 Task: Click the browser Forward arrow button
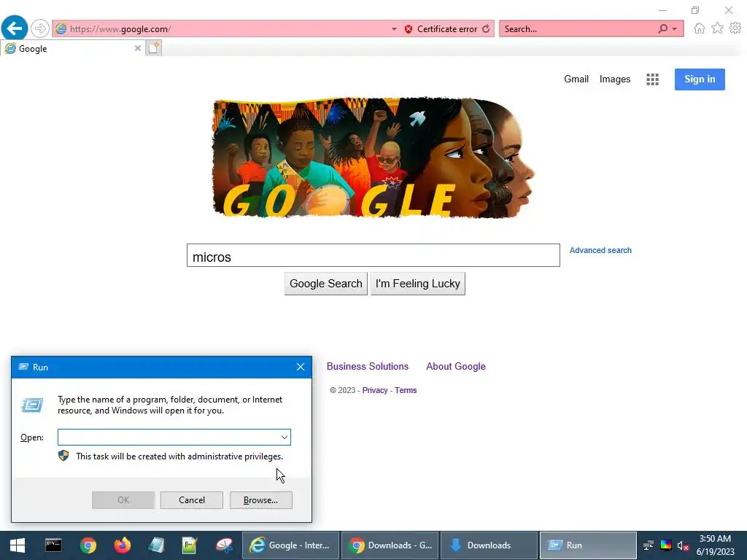[40, 28]
